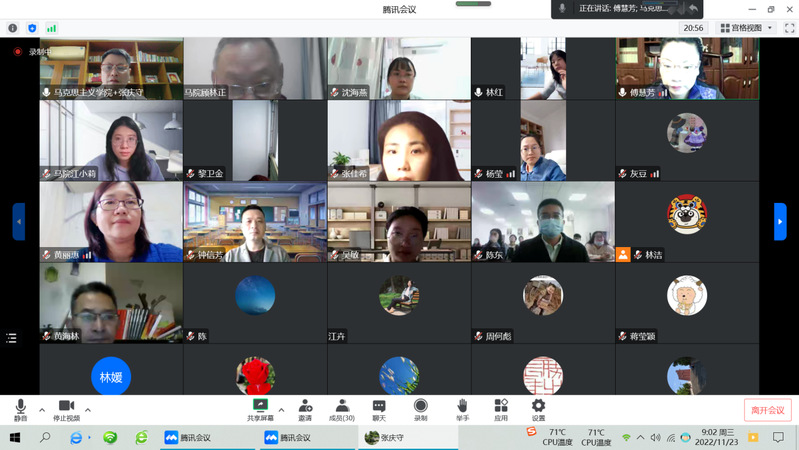Click the 陈东 masked participant tile
The image size is (799, 450).
click(543, 222)
